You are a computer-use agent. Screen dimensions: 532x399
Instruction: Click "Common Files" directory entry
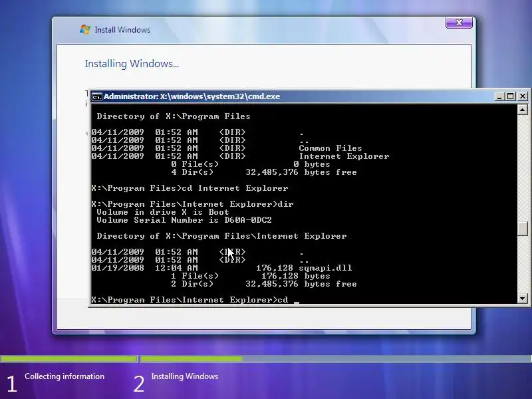coord(330,148)
